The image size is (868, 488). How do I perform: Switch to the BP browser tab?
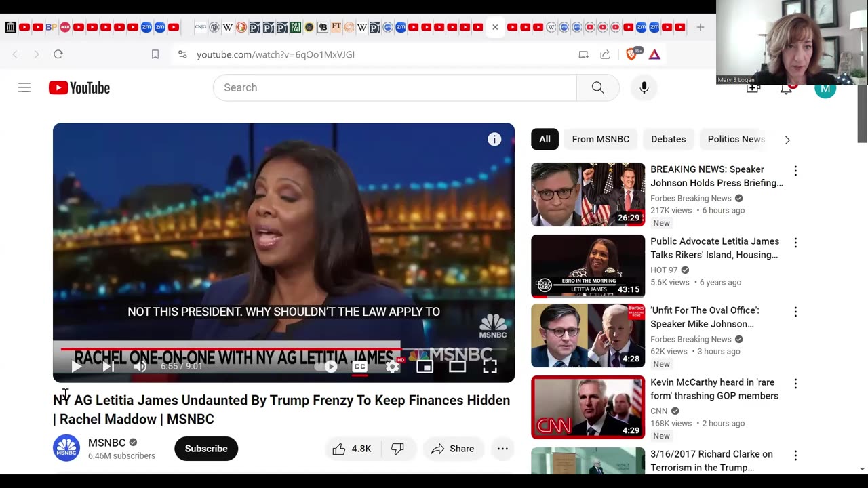tap(52, 27)
